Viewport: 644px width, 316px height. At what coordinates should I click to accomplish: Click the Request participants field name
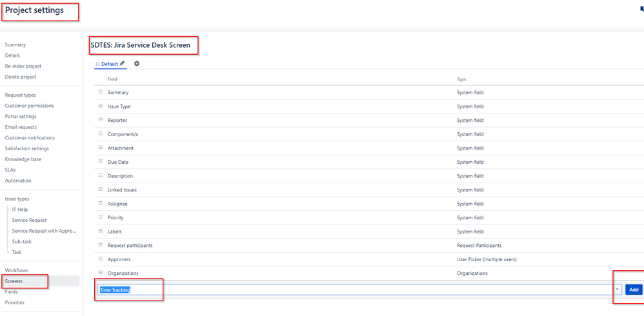[x=130, y=246]
